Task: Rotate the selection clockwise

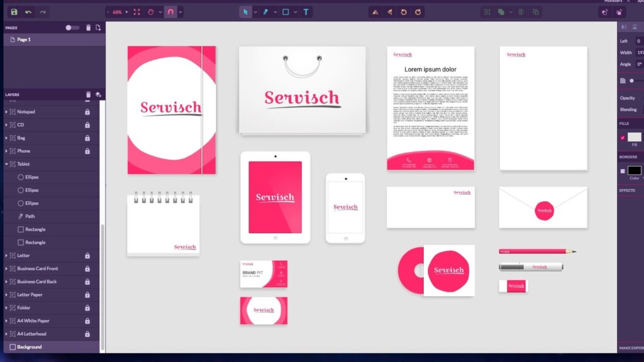Action: pos(418,12)
